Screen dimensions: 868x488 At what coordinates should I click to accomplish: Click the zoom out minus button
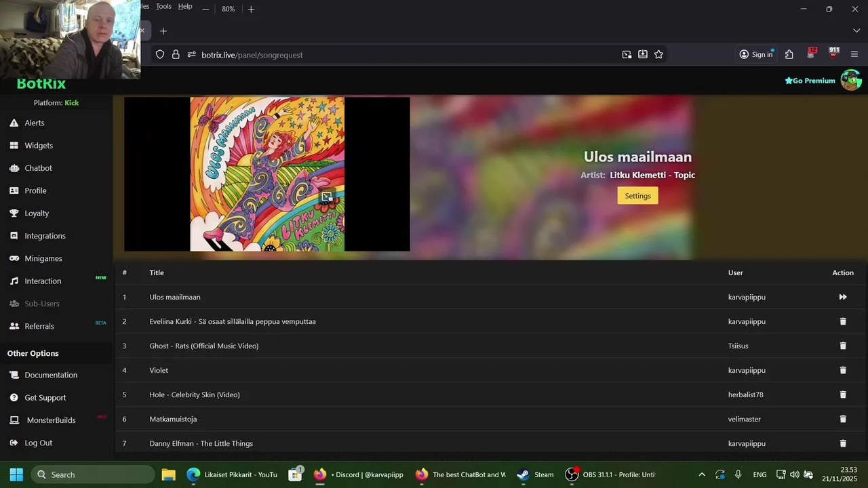pos(205,9)
